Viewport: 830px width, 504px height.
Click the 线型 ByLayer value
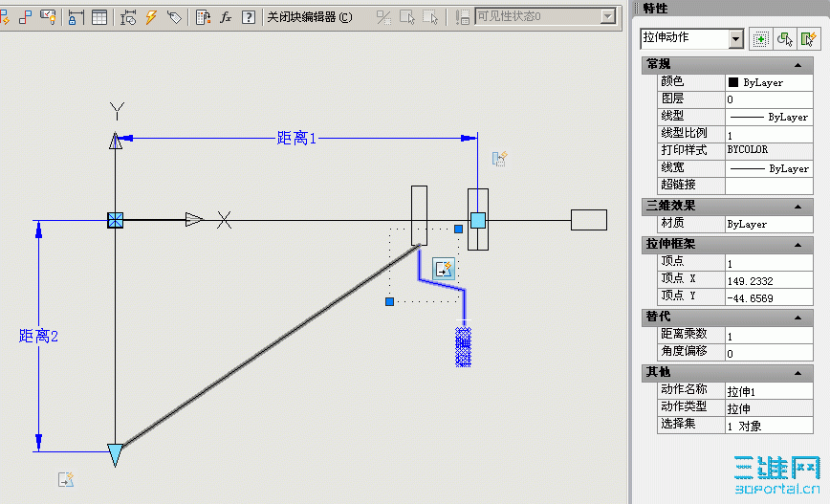click(769, 117)
